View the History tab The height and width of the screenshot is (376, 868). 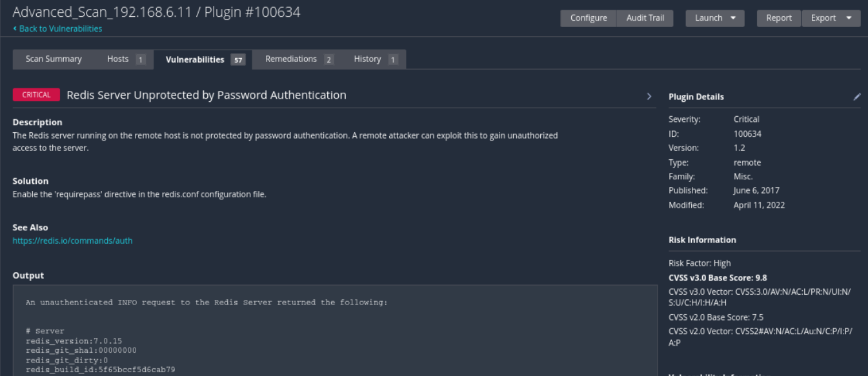point(367,59)
